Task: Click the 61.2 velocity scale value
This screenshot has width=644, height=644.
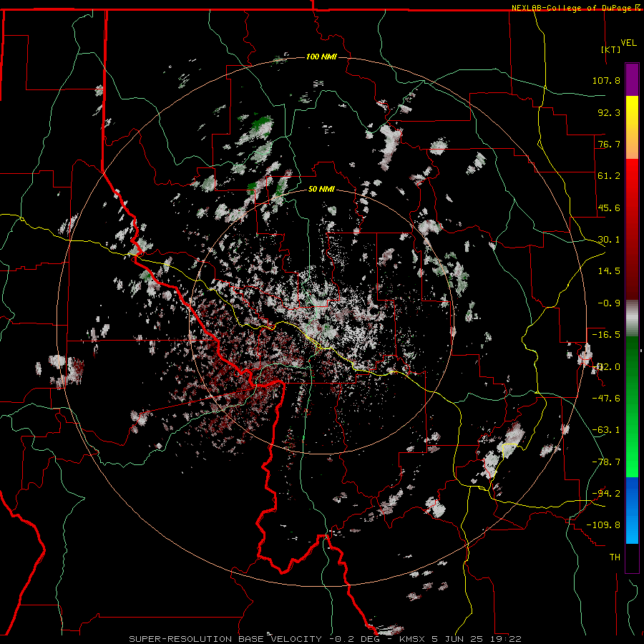Action: point(609,176)
